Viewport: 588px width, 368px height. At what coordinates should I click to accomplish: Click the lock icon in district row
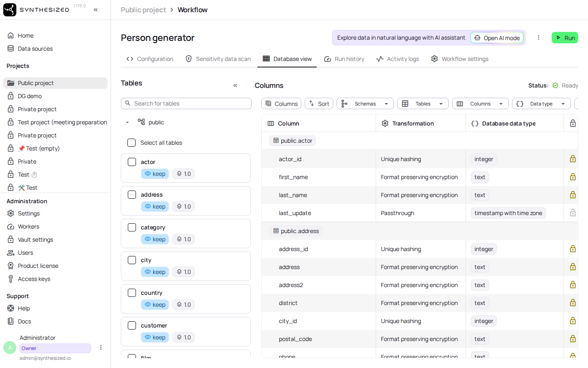click(x=573, y=303)
